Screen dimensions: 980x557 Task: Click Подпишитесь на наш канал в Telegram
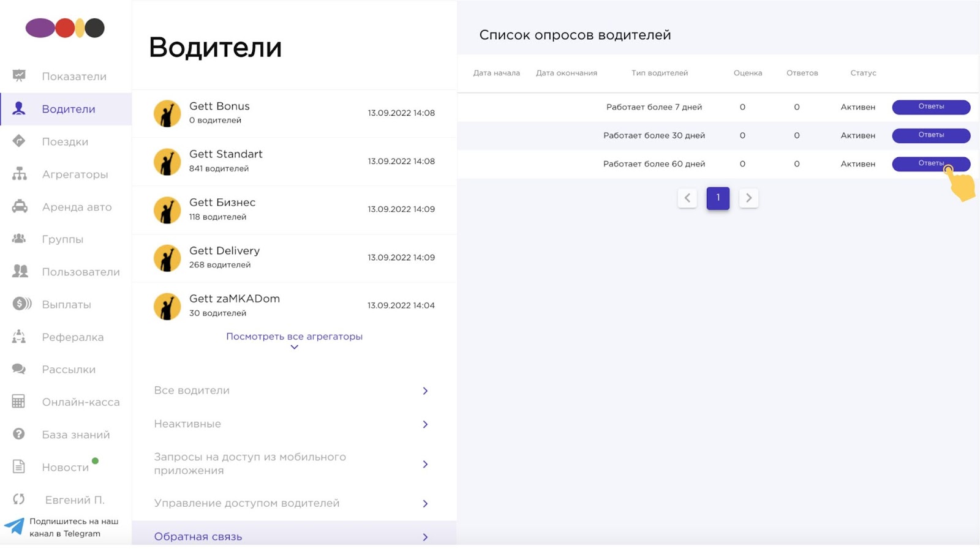(x=74, y=527)
